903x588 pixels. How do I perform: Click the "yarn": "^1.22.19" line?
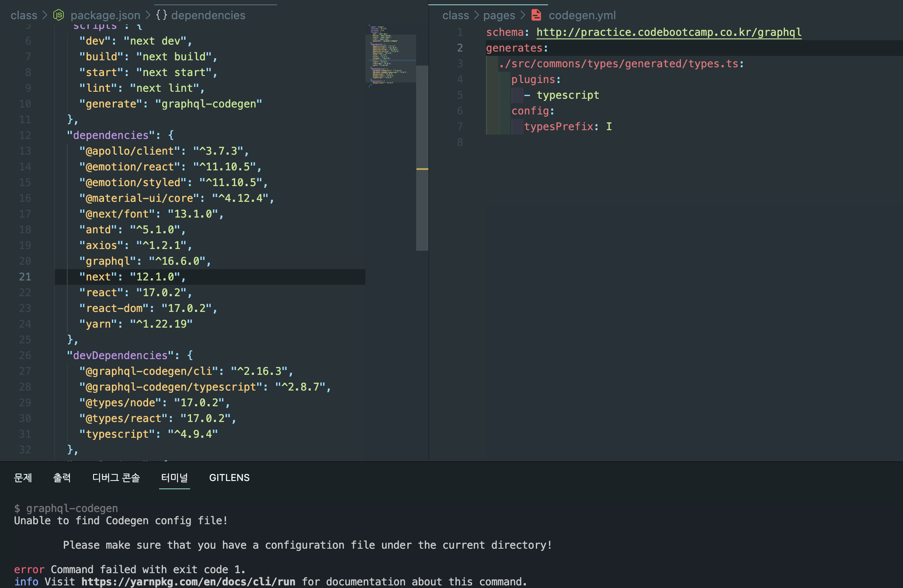pyautogui.click(x=136, y=324)
